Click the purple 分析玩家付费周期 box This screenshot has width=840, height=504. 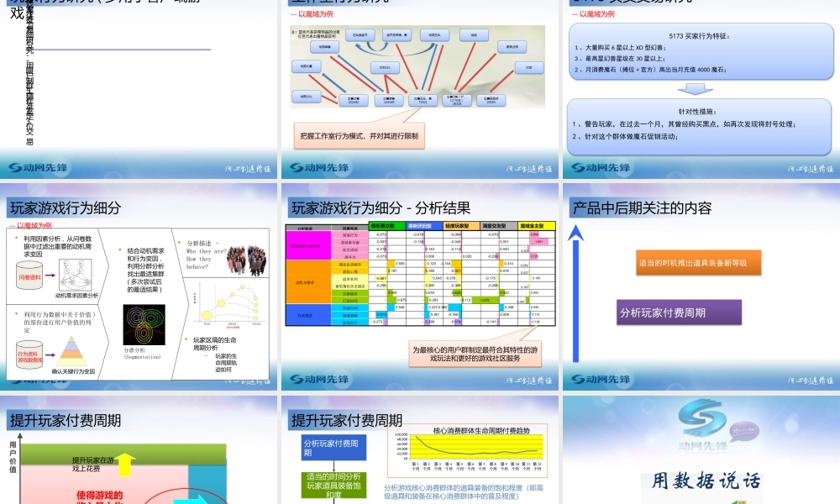[x=679, y=312]
